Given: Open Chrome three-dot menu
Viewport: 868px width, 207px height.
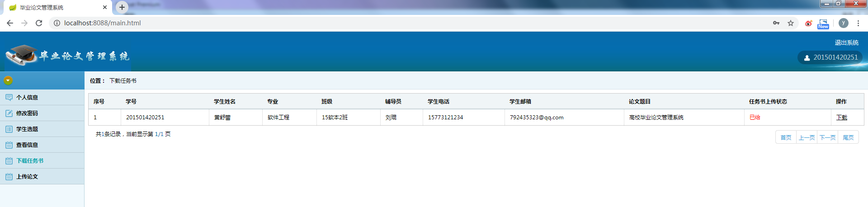Looking at the screenshot, I should click(858, 23).
